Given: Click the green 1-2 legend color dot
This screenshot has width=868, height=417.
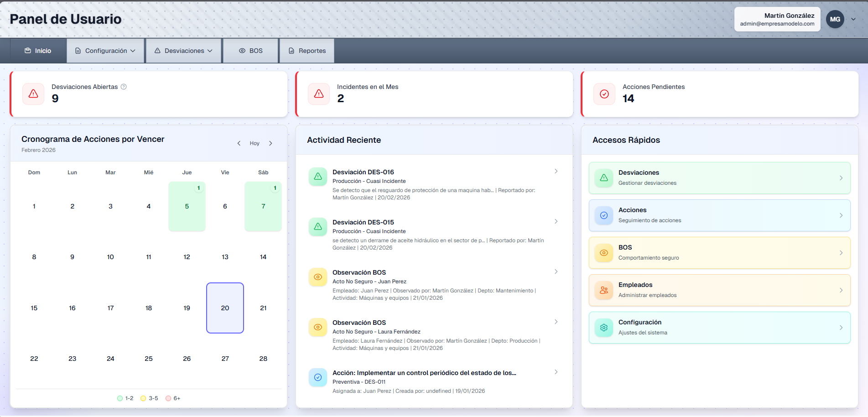Looking at the screenshot, I should tap(120, 398).
